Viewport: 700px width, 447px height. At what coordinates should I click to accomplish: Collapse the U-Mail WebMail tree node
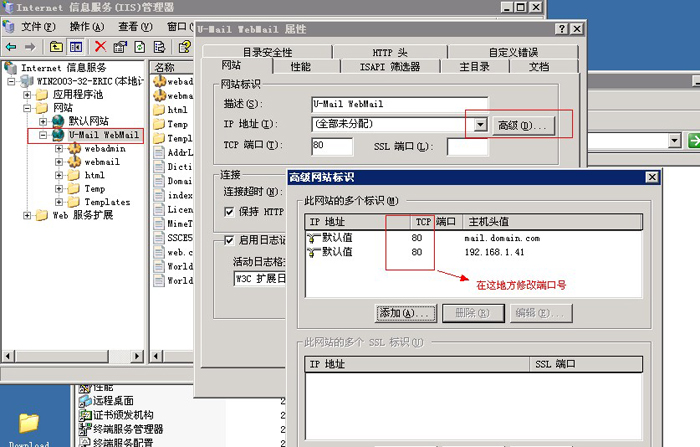[x=44, y=135]
